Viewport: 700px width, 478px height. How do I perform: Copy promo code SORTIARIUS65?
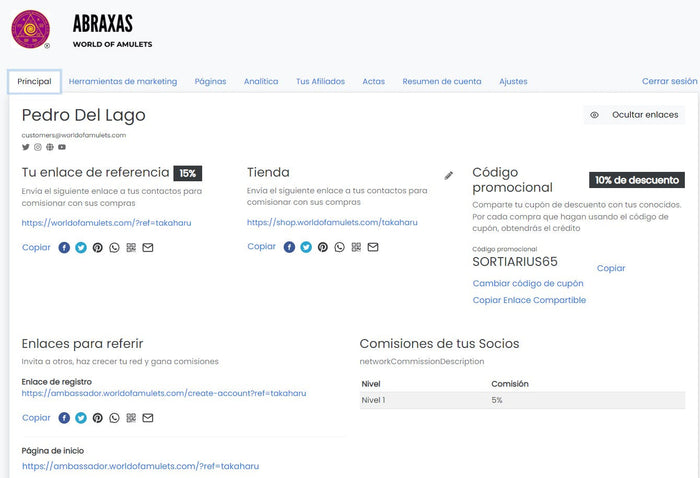(611, 268)
